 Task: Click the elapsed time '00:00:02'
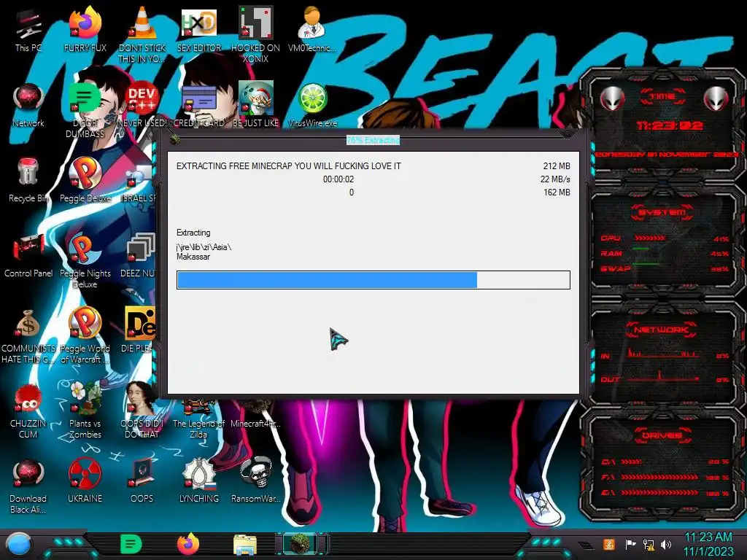[x=338, y=179]
